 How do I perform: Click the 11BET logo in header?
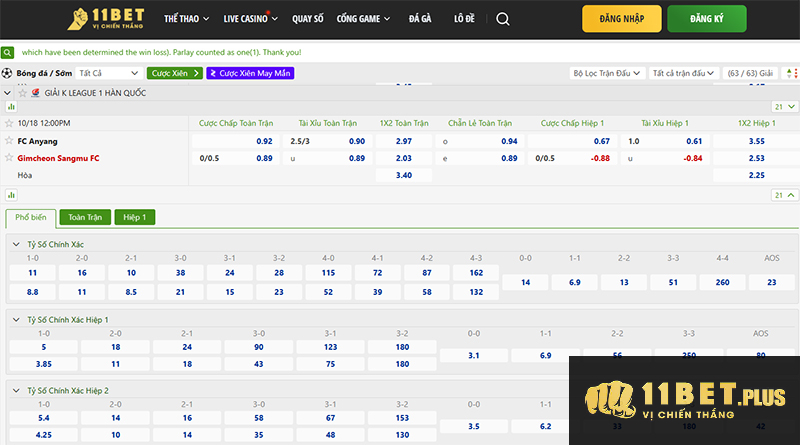click(x=104, y=19)
